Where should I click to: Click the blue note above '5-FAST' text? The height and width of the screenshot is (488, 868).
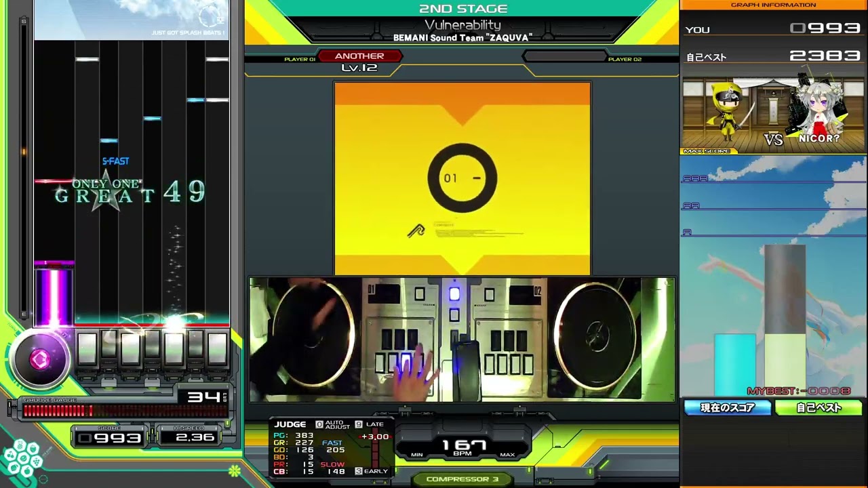tap(109, 140)
